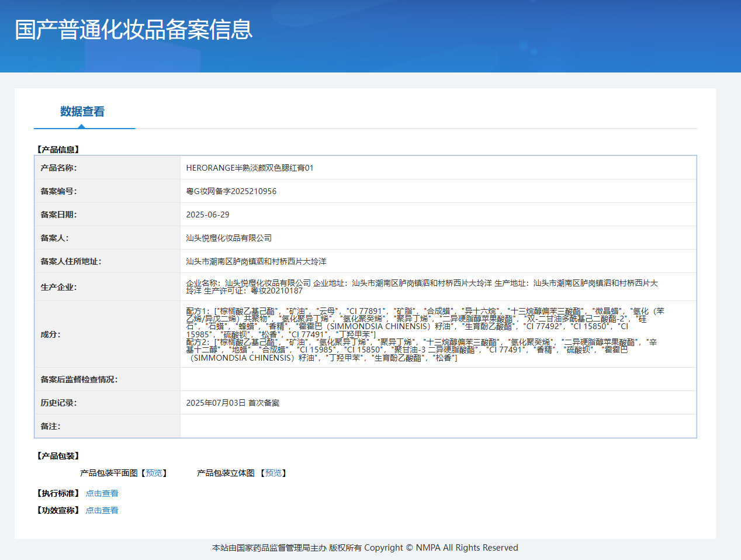
Task: Click the 产品名称 row label
Action: (58, 168)
